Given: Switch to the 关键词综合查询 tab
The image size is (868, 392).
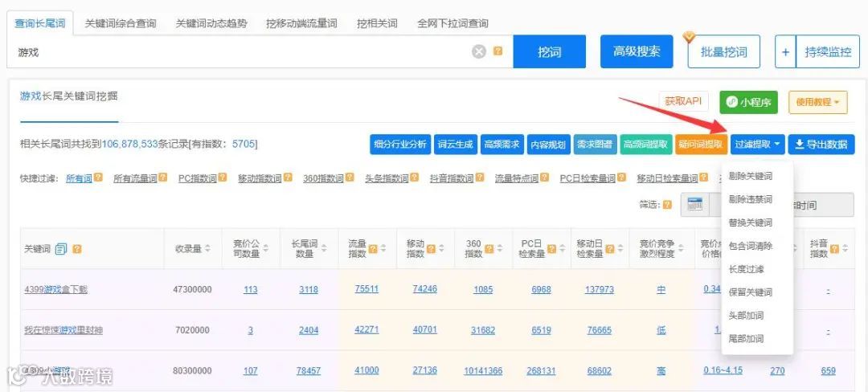Looking at the screenshot, I should (120, 24).
